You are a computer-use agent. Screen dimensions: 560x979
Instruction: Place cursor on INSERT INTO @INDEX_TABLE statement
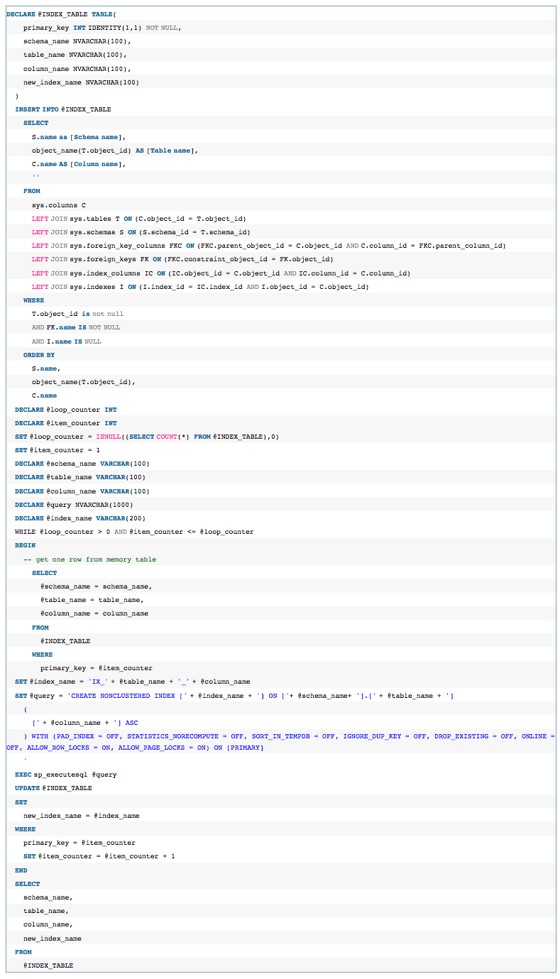pyautogui.click(x=63, y=109)
